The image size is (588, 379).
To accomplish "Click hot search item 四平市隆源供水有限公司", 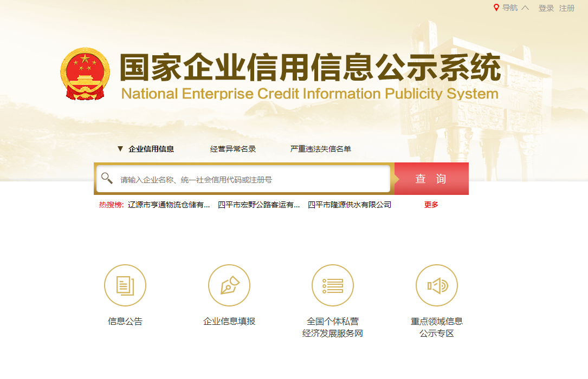I will coord(348,205).
